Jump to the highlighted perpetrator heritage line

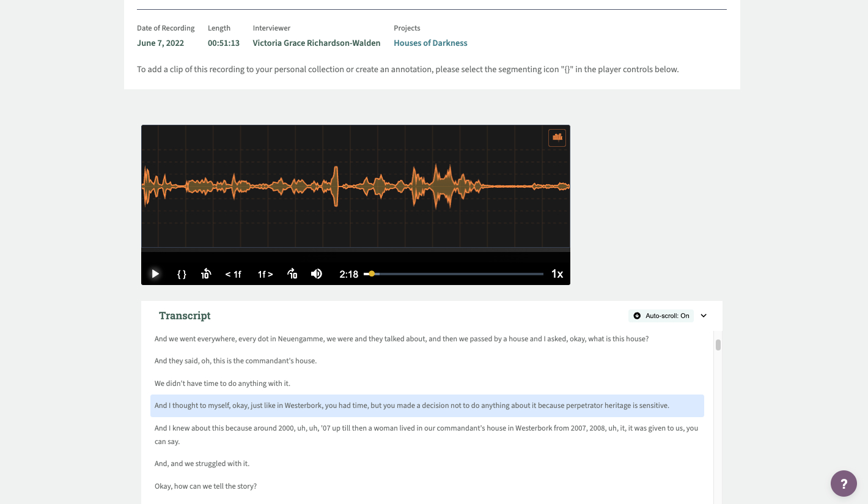pyautogui.click(x=411, y=406)
